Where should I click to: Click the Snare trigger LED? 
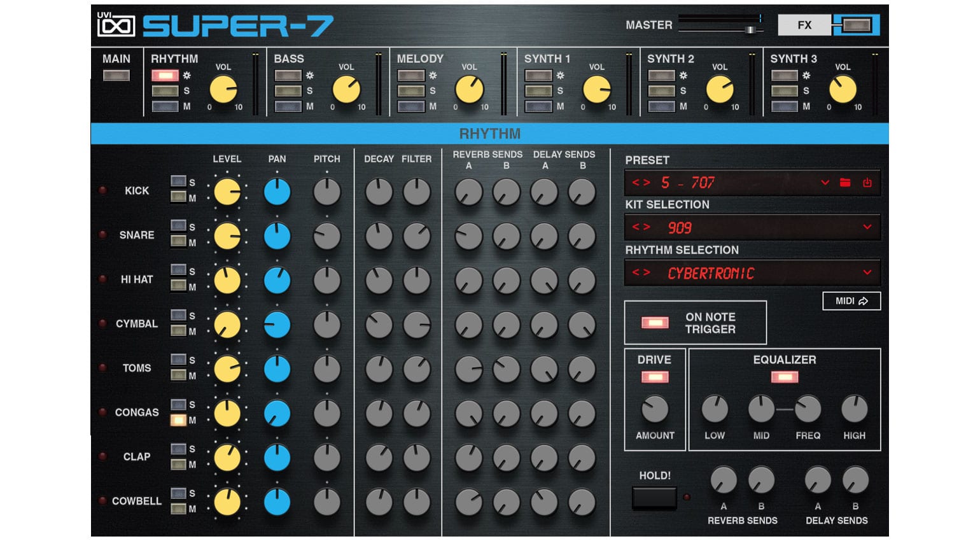click(x=102, y=235)
